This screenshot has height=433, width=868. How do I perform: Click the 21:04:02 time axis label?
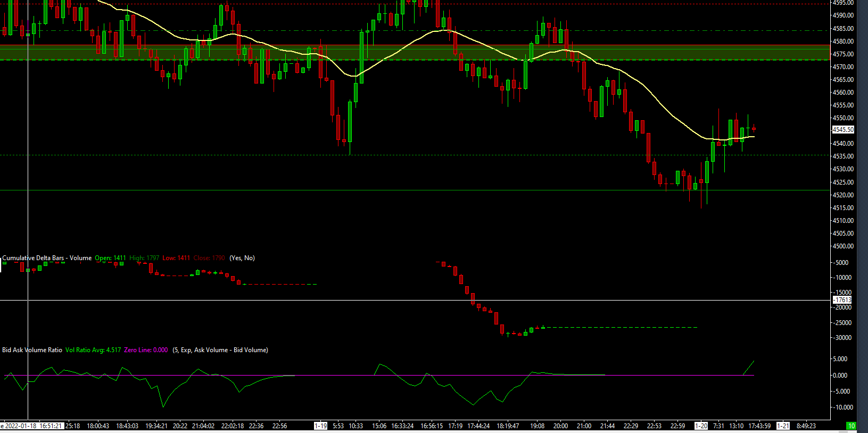203,426
